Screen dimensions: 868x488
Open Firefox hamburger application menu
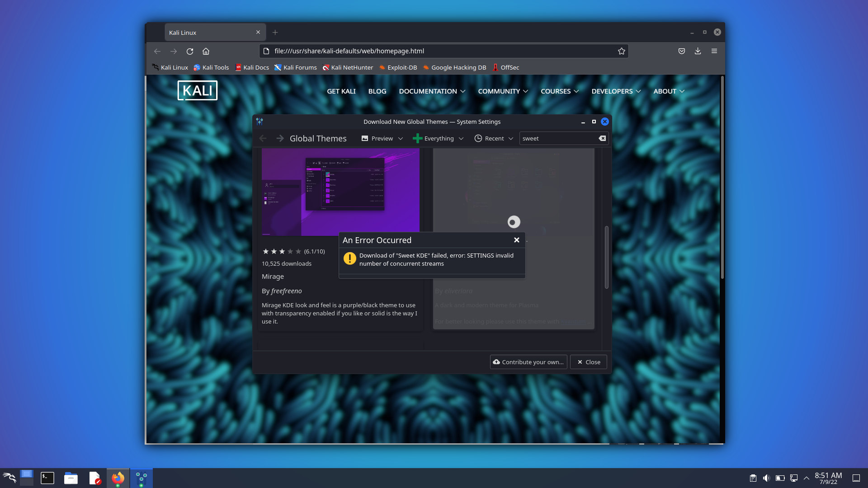[x=714, y=51]
